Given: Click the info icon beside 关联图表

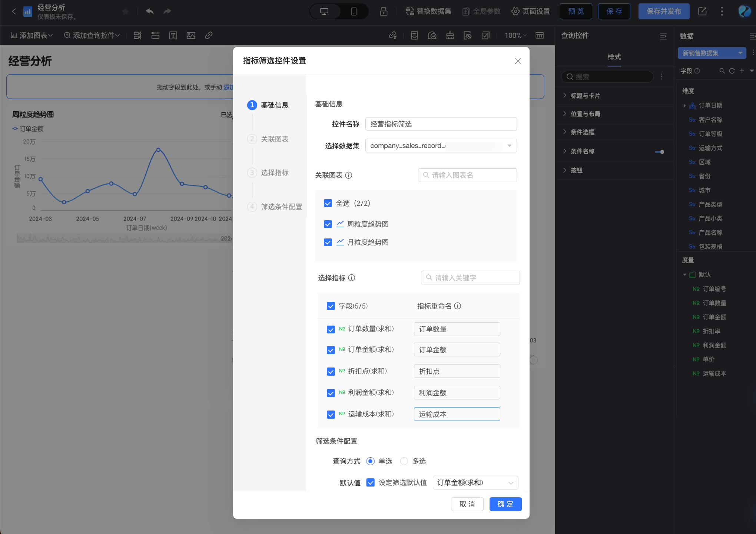Looking at the screenshot, I should (349, 175).
